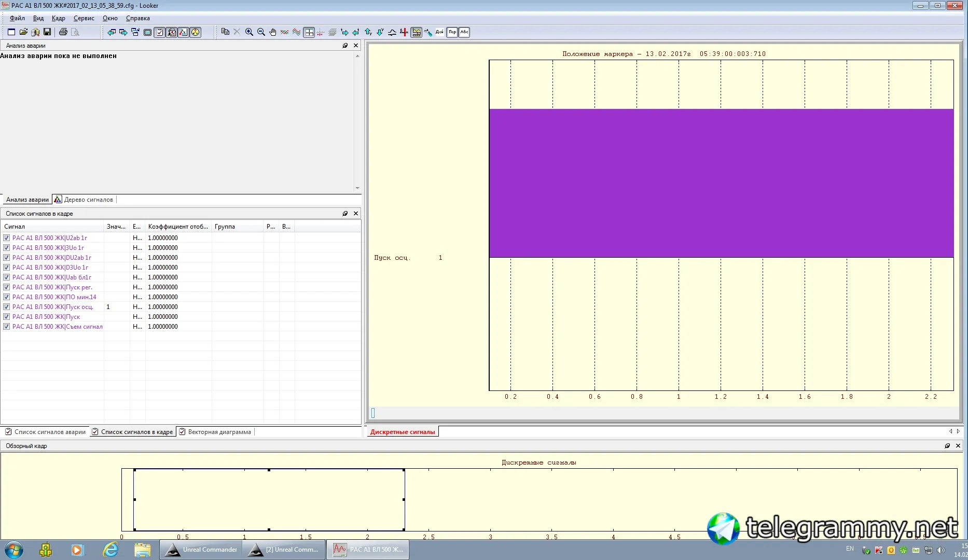Uncheck signal РАС А1 ВЛ 500 ЖК|U2ab 1г
Image resolution: width=968 pixels, height=560 pixels.
click(7, 238)
